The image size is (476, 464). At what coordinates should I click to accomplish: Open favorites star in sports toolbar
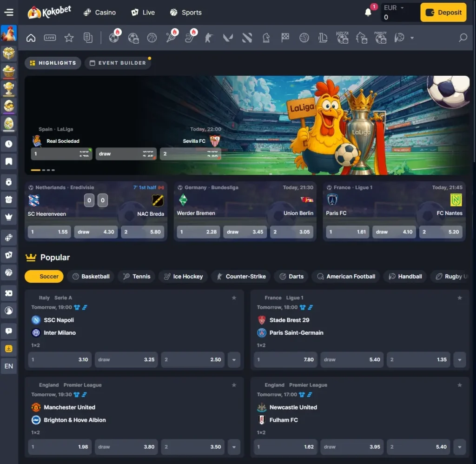click(69, 38)
